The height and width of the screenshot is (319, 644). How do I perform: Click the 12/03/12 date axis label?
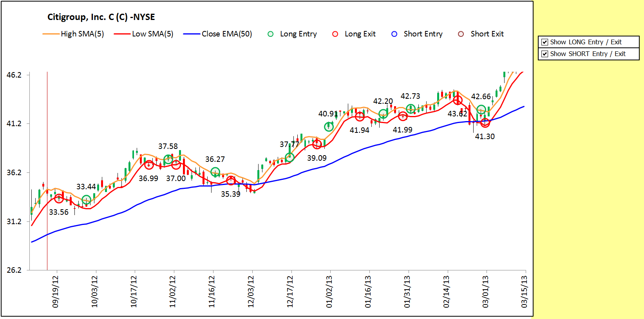(x=251, y=292)
